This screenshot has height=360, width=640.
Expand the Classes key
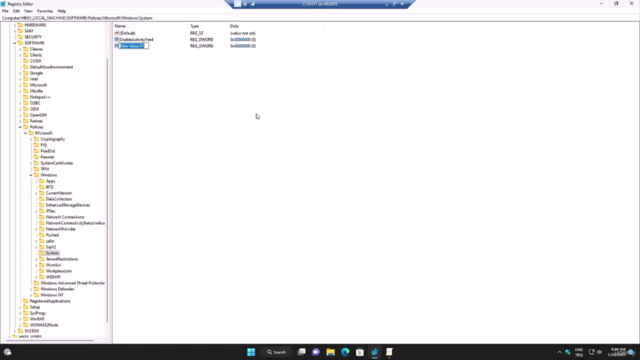coord(20,49)
